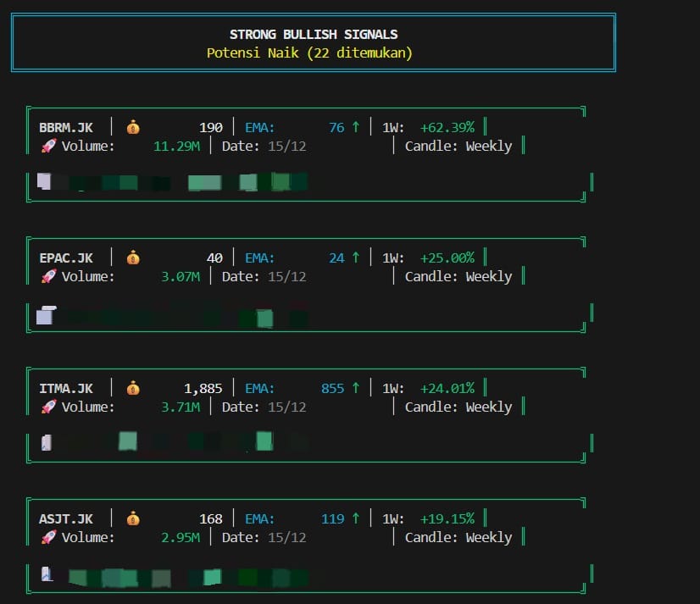This screenshot has height=604, width=700.
Task: Click the price 1,885 for ITMA.JK
Action: (x=203, y=389)
